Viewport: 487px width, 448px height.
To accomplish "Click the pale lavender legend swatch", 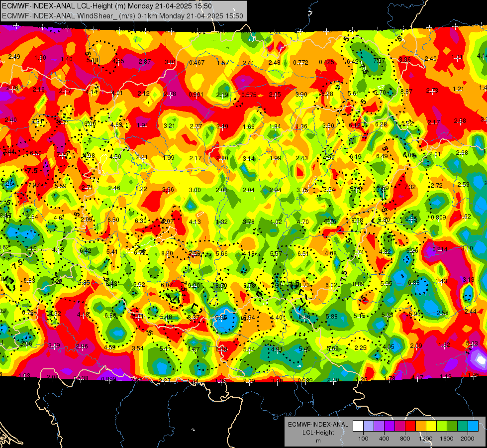I will point(369,426).
